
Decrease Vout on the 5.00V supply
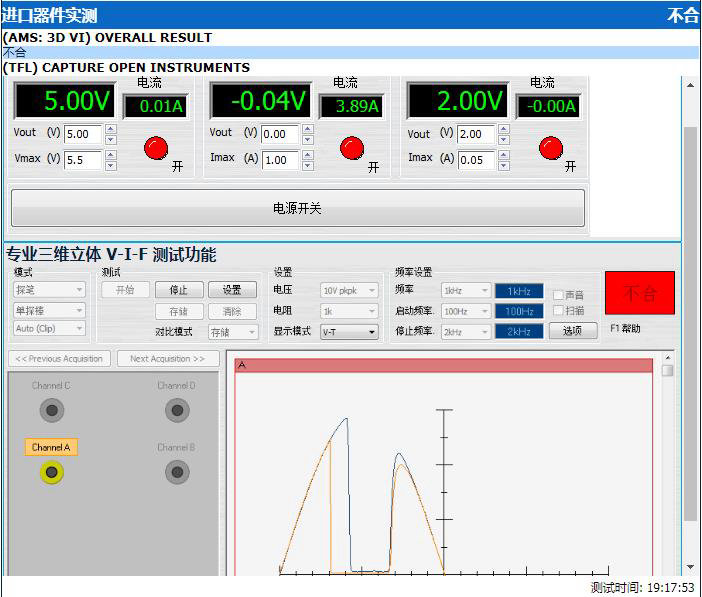pos(111,139)
